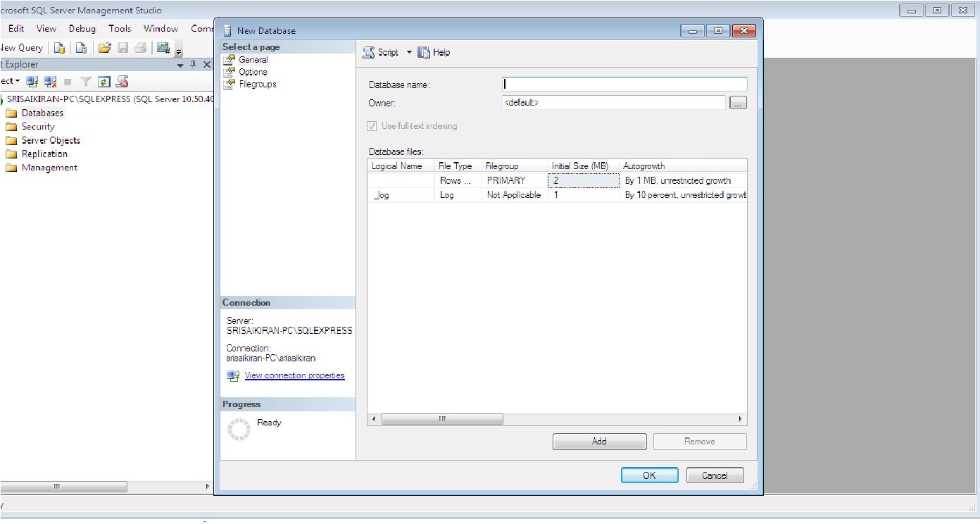Close the Object Explorer panel
This screenshot has height=524, width=980.
[x=206, y=64]
